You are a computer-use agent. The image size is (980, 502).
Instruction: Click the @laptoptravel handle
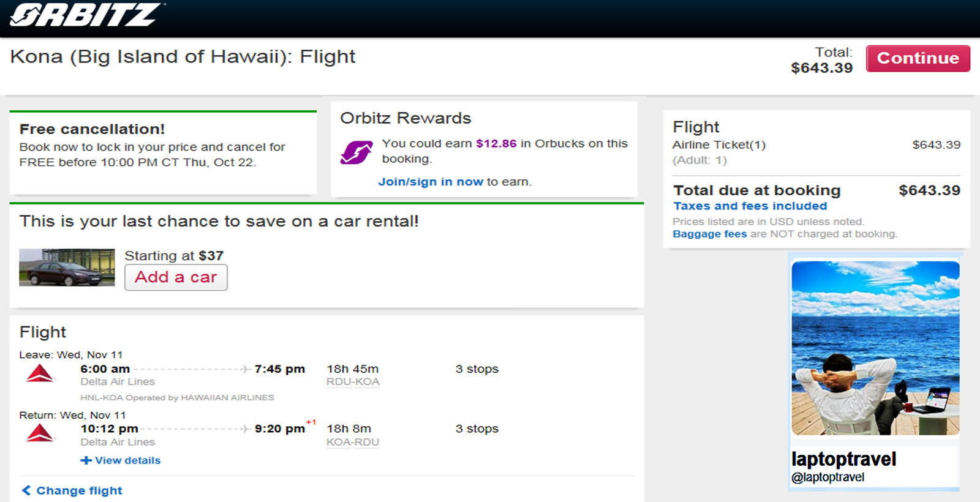coord(827,478)
